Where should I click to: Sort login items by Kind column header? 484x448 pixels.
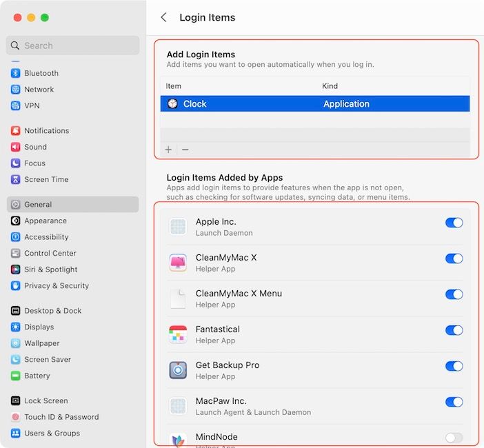pyautogui.click(x=330, y=86)
